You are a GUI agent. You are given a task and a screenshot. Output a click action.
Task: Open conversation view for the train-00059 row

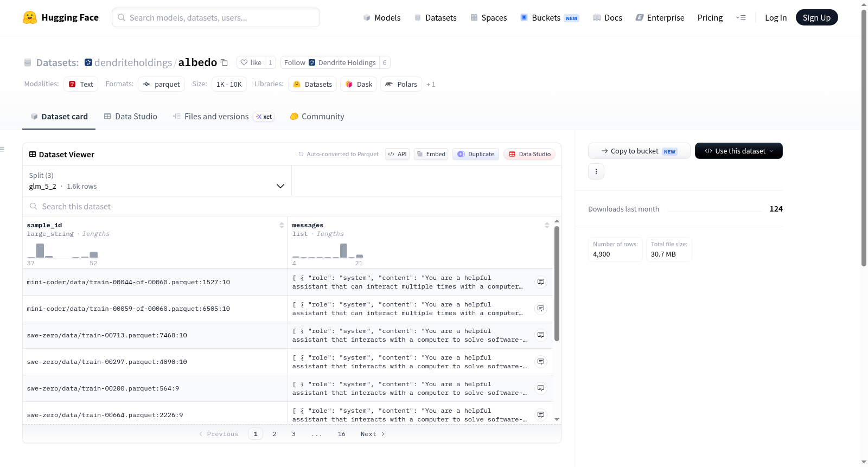point(541,309)
